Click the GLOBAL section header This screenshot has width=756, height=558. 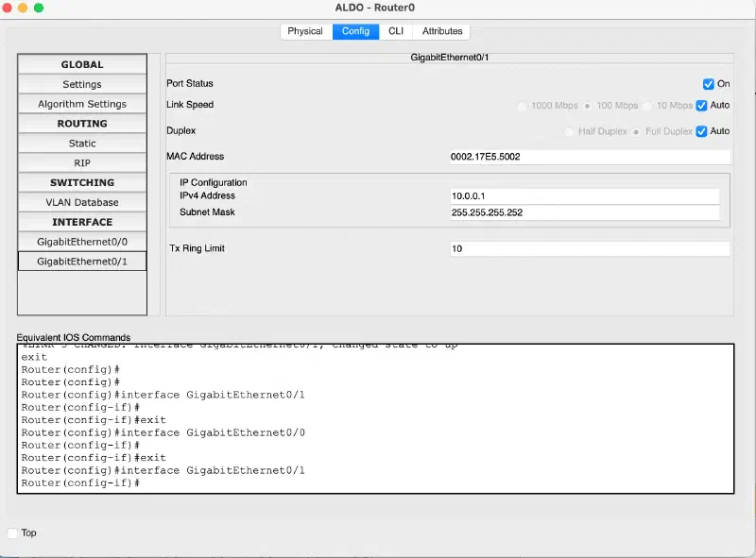click(82, 64)
